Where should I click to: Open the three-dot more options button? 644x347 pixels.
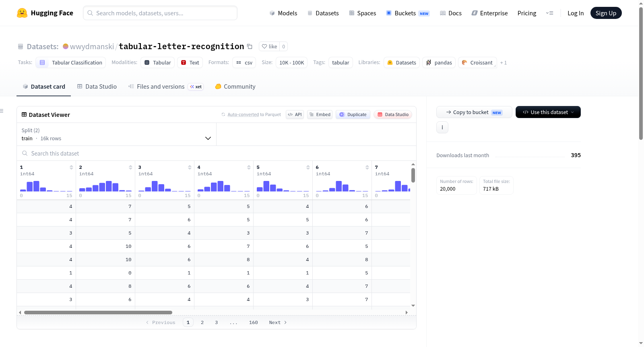(x=442, y=127)
